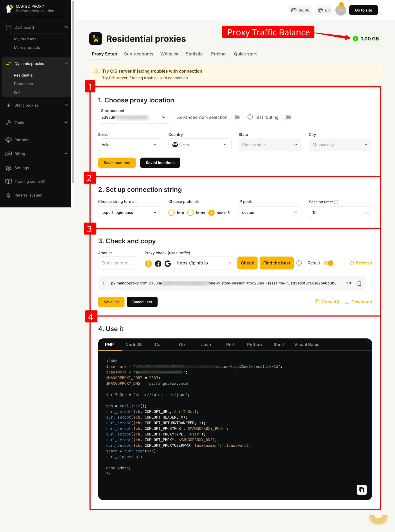Screen dimensions: 395x532
Task: Expand the Tools sidebar chevron
Action: 66,123
